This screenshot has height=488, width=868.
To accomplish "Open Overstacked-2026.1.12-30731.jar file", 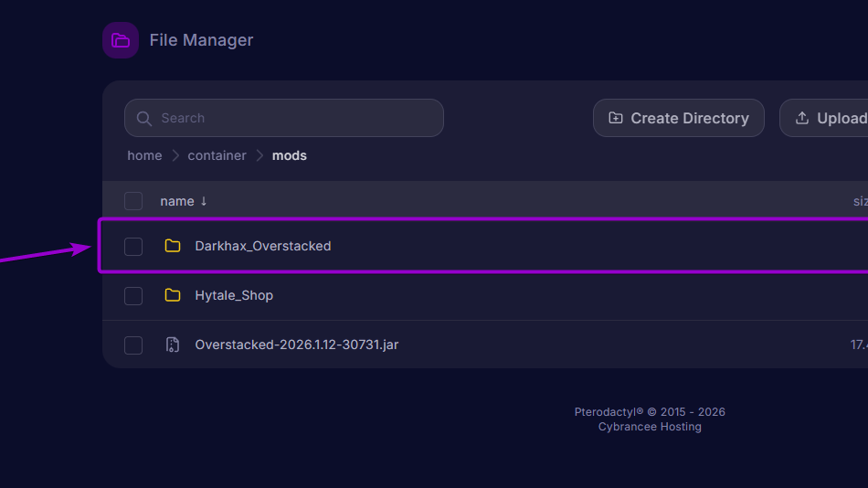I will click(x=297, y=345).
